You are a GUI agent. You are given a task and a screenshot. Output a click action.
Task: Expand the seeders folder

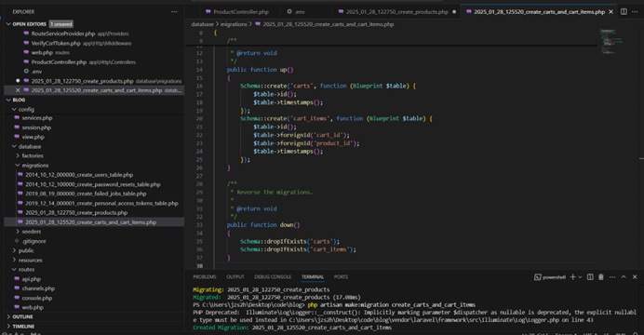pos(18,232)
